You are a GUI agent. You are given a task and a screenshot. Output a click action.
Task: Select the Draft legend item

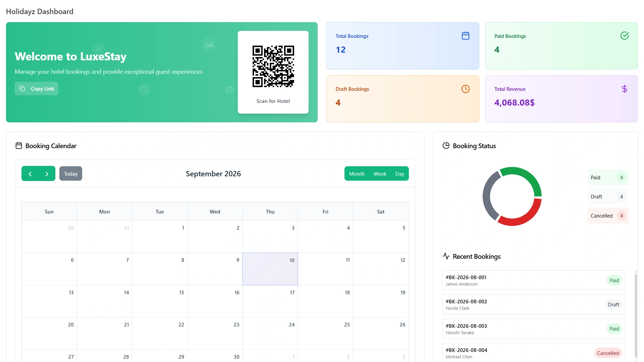coord(608,197)
